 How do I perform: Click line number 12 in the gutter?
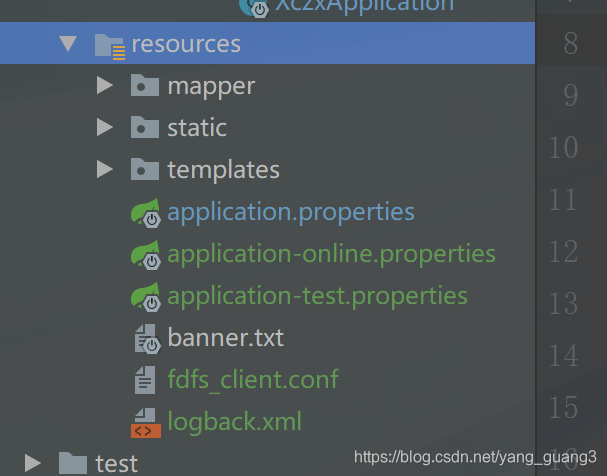pos(563,251)
